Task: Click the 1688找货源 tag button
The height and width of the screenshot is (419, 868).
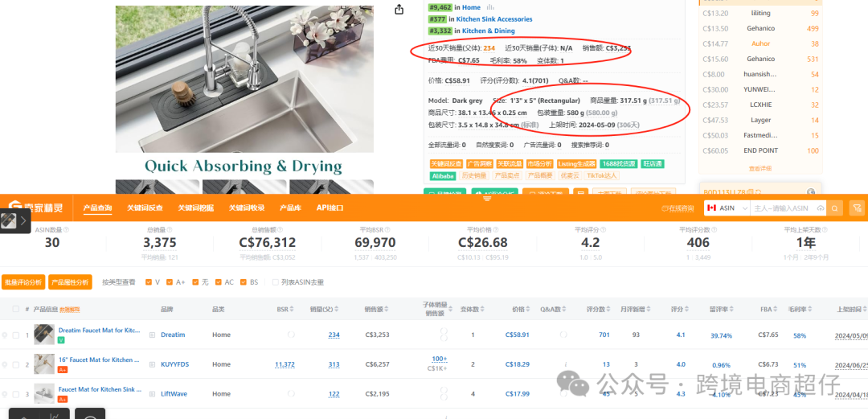Action: point(618,164)
